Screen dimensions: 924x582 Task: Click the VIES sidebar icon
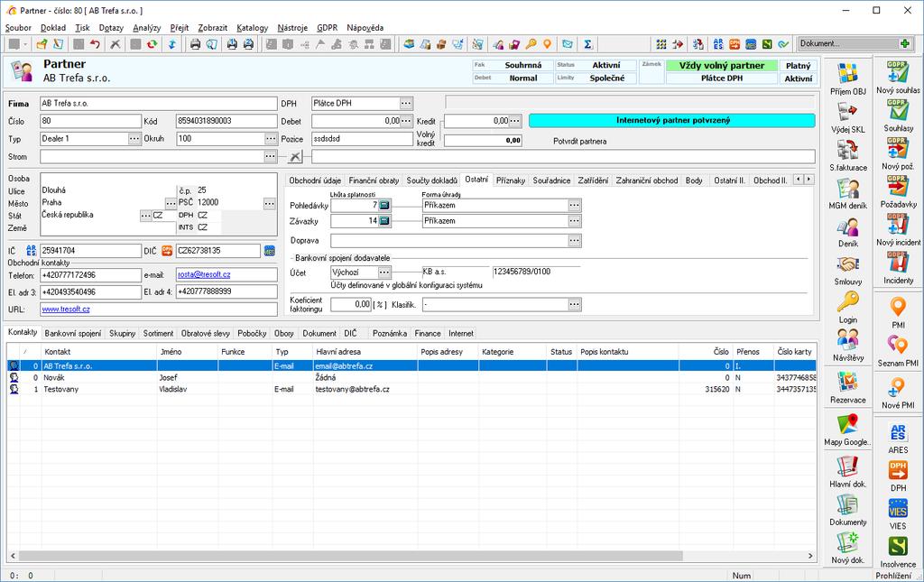898,513
